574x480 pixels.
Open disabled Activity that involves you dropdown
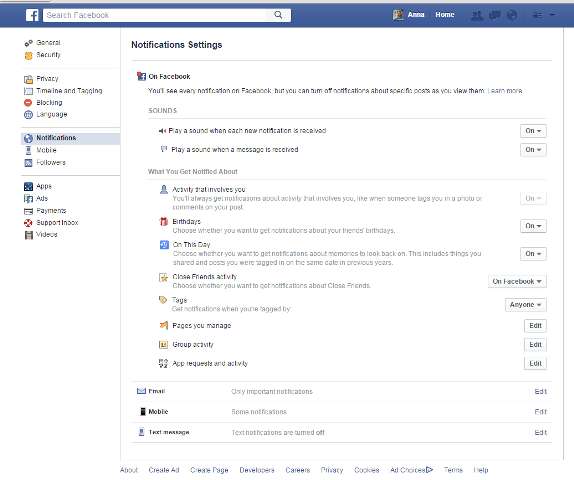coord(533,198)
